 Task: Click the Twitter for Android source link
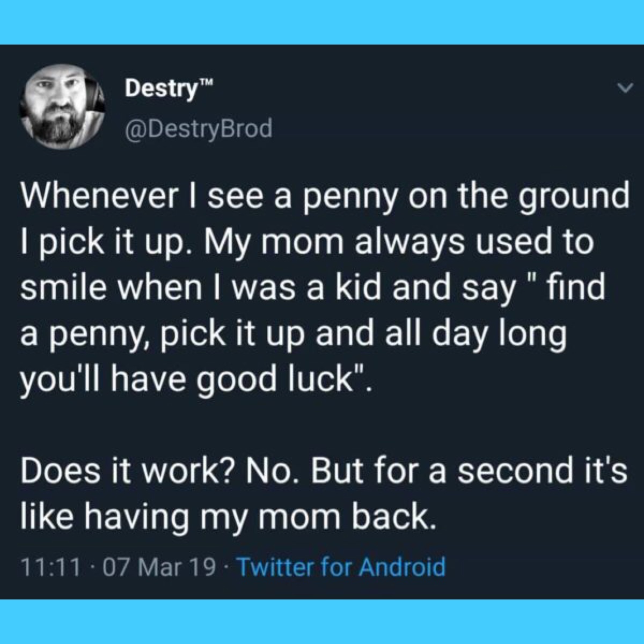(x=341, y=567)
